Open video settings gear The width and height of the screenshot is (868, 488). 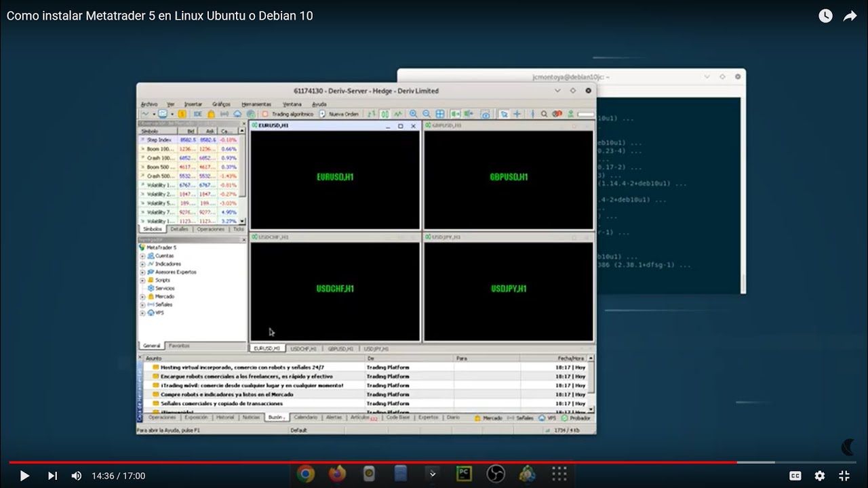click(820, 476)
